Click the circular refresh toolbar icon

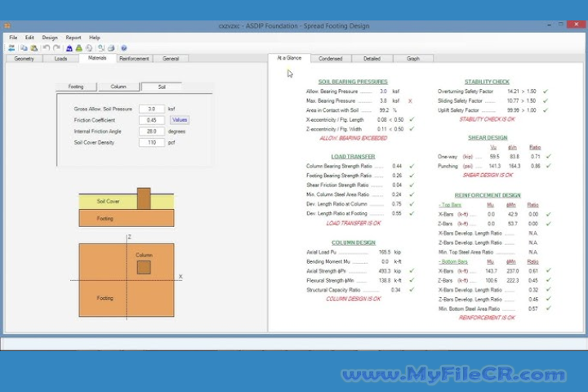(89, 48)
